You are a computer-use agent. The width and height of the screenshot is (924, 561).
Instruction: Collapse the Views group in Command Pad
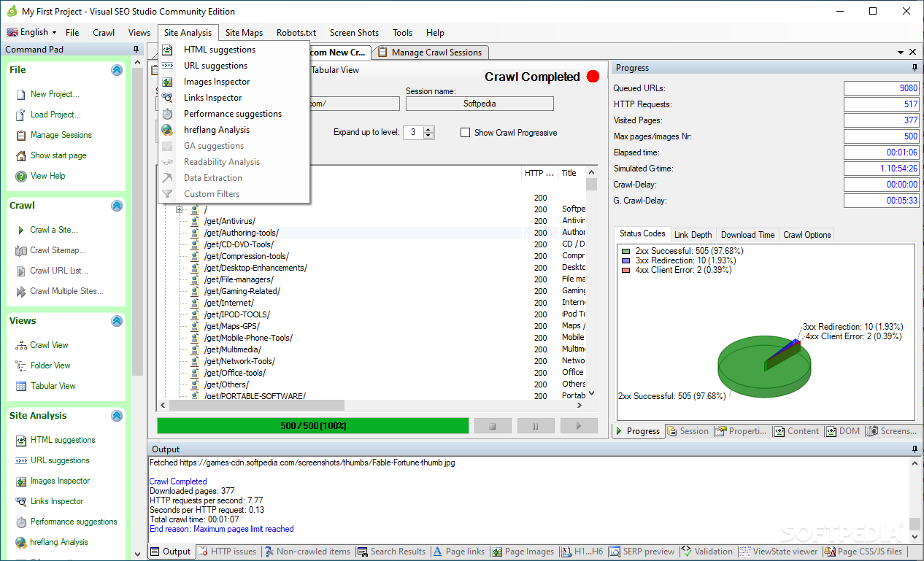(x=117, y=321)
